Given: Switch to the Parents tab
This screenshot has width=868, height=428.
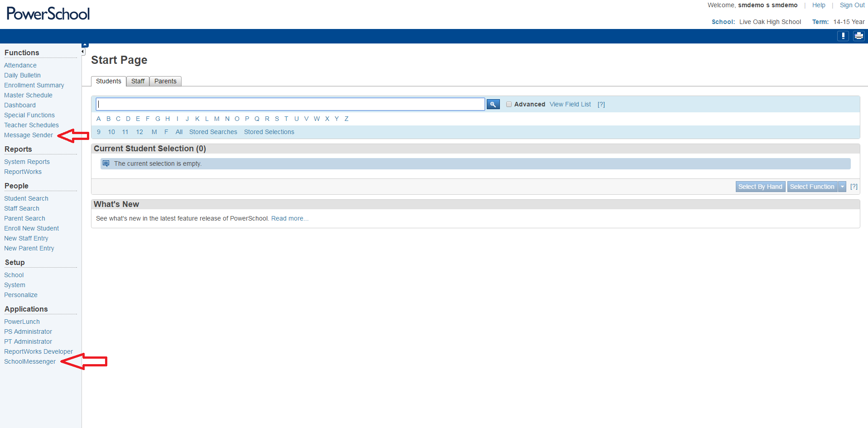Looking at the screenshot, I should (x=165, y=81).
